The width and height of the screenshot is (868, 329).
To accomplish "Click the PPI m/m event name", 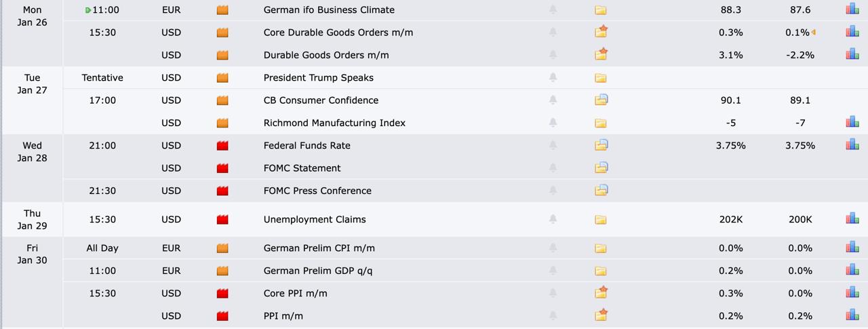I will (x=283, y=316).
